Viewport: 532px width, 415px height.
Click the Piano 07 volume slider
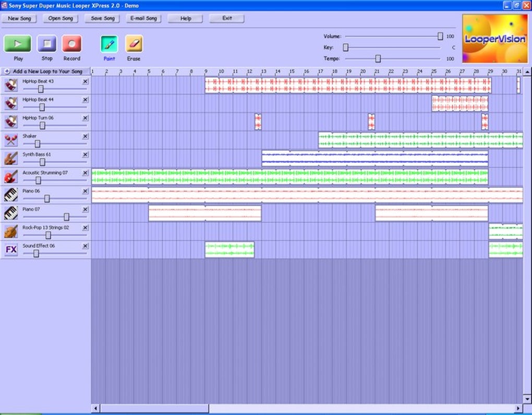pyautogui.click(x=66, y=217)
